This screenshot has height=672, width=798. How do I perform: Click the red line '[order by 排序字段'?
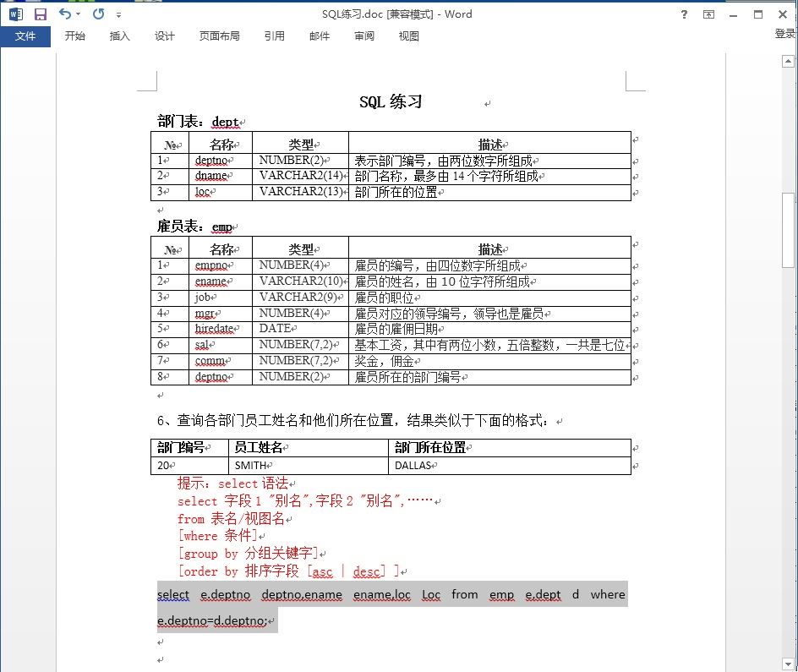coord(238,571)
